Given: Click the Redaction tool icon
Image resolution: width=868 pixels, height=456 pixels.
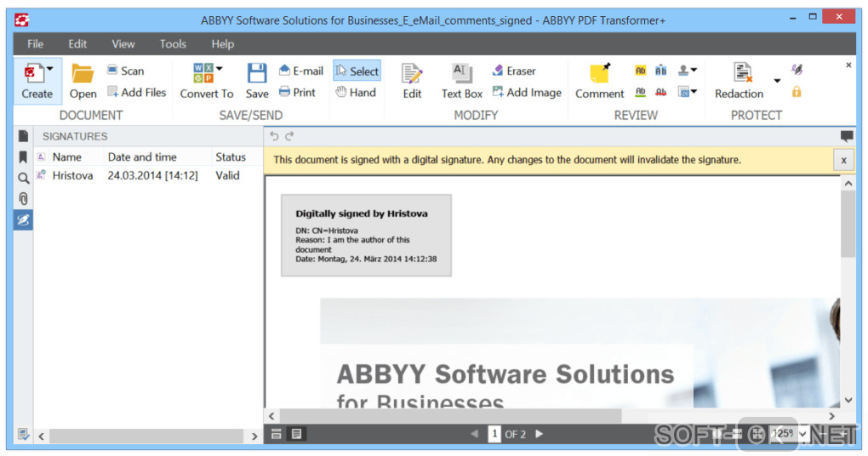Looking at the screenshot, I should (x=742, y=73).
